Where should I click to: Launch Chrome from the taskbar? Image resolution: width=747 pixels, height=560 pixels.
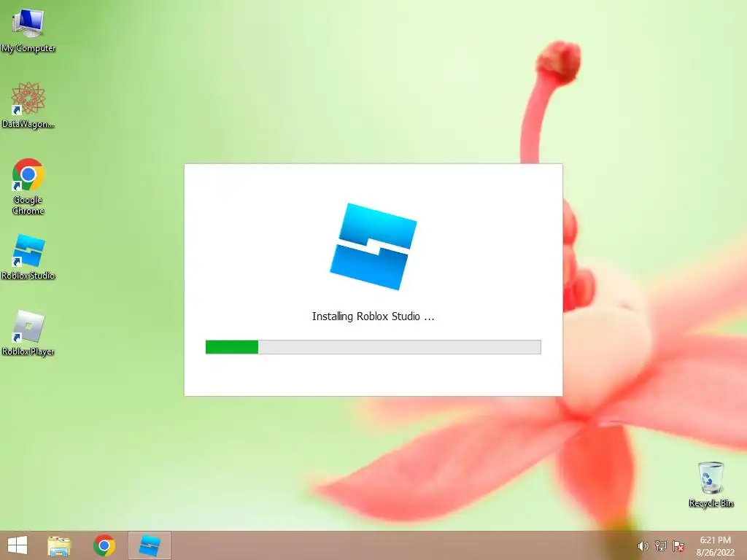[104, 545]
